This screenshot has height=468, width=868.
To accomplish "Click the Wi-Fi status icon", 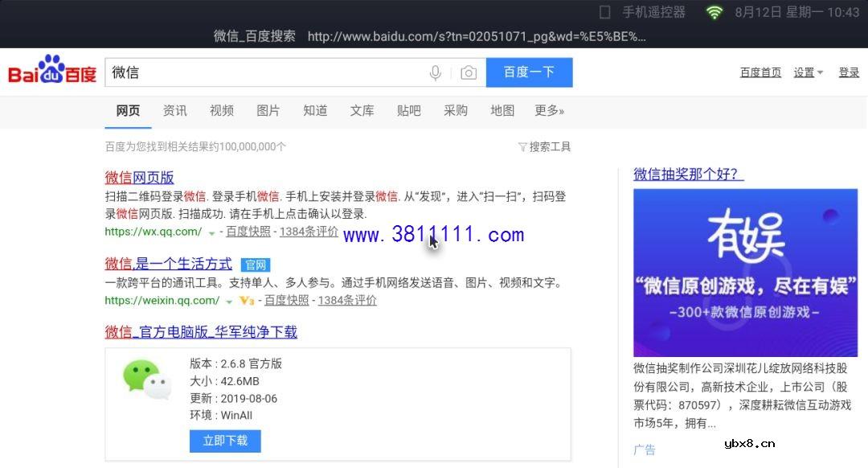I will tap(714, 13).
